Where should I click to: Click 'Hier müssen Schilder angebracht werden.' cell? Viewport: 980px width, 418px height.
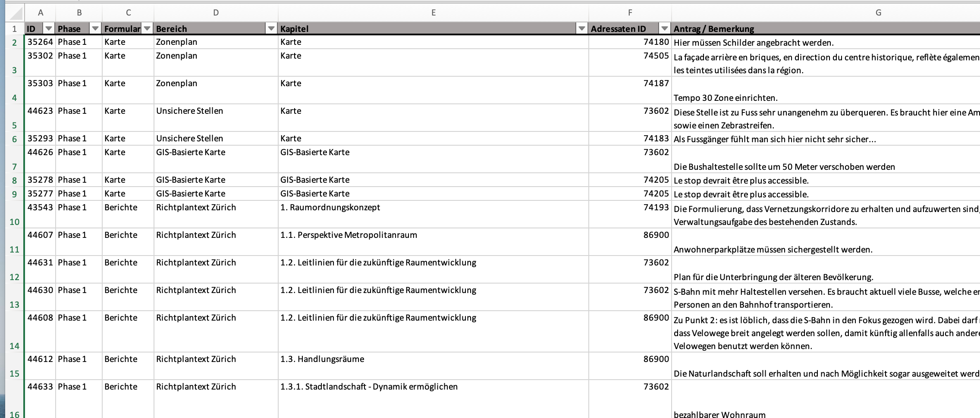(826, 42)
